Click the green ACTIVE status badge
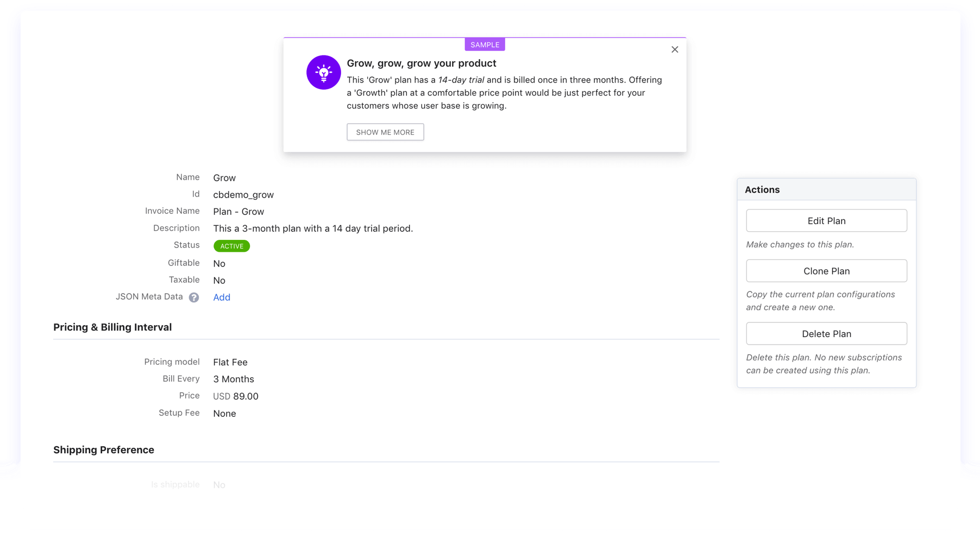Viewport: 980px width, 533px height. click(231, 246)
